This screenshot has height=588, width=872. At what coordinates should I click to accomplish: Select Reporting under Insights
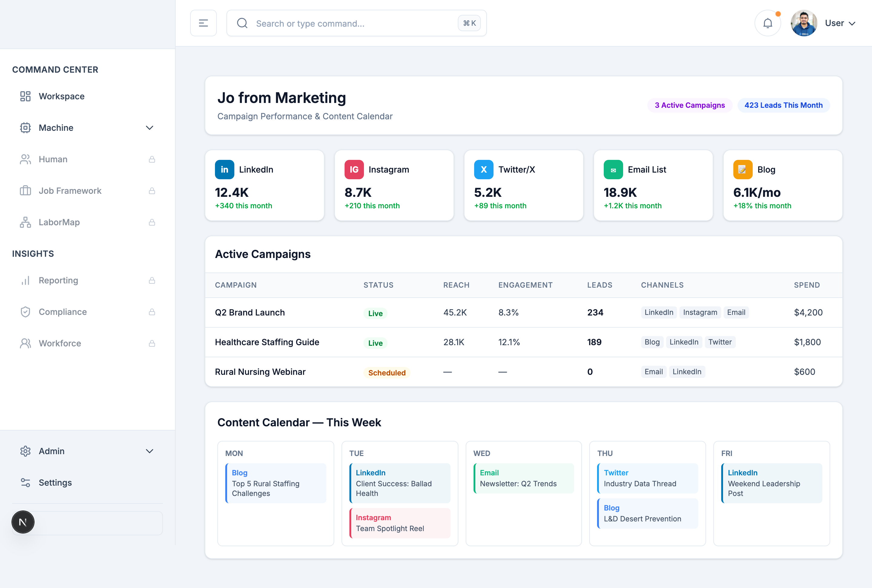click(58, 280)
